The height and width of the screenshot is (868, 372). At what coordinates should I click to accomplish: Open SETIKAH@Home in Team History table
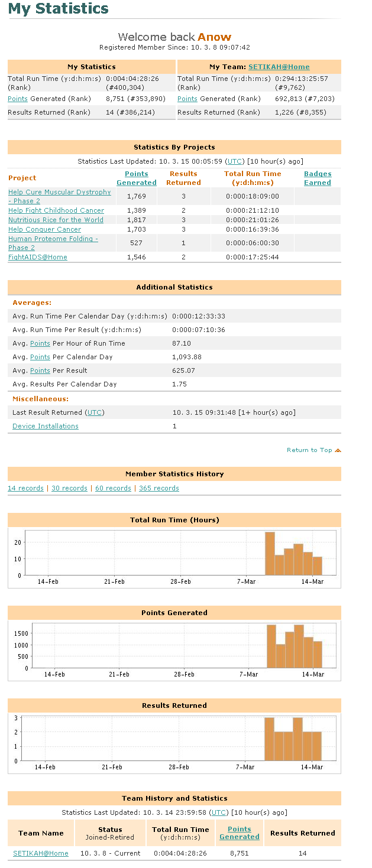(41, 853)
